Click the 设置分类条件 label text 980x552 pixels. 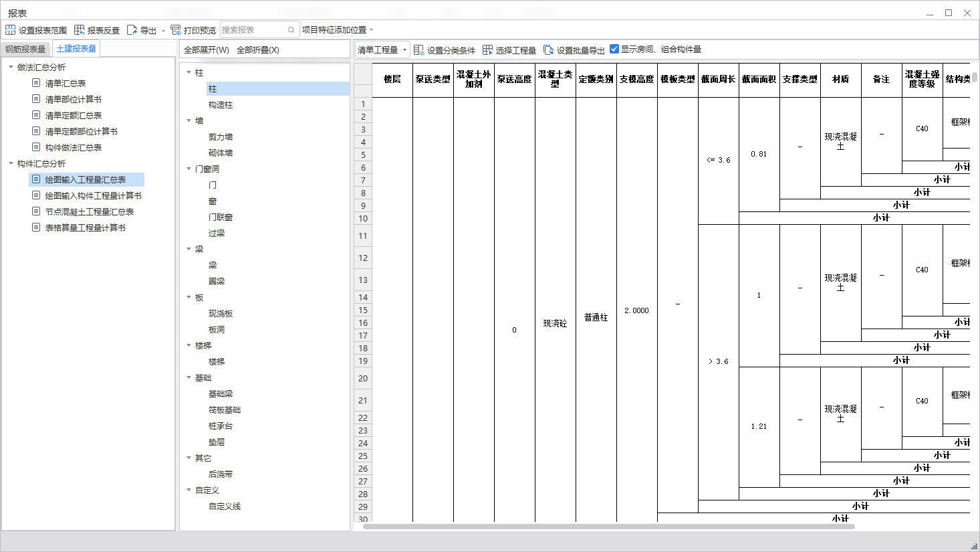pyautogui.click(x=451, y=50)
